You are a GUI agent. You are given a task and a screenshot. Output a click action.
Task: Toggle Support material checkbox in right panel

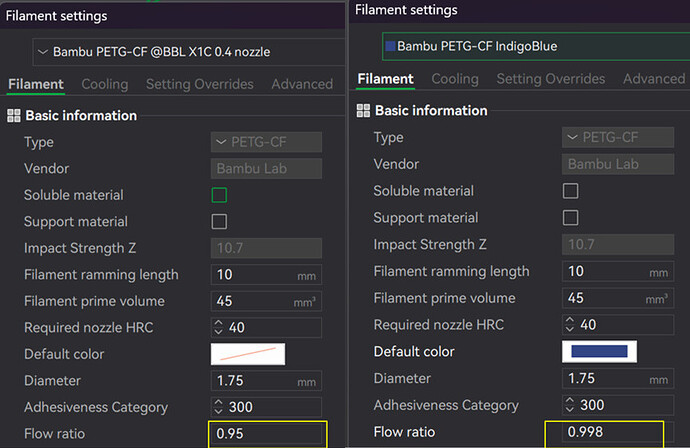tap(570, 217)
